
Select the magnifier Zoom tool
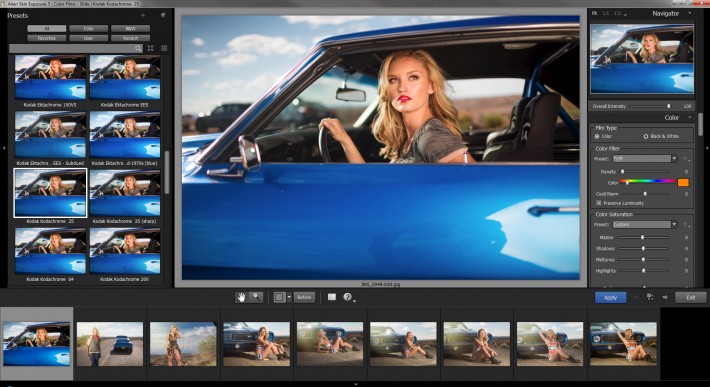[256, 297]
